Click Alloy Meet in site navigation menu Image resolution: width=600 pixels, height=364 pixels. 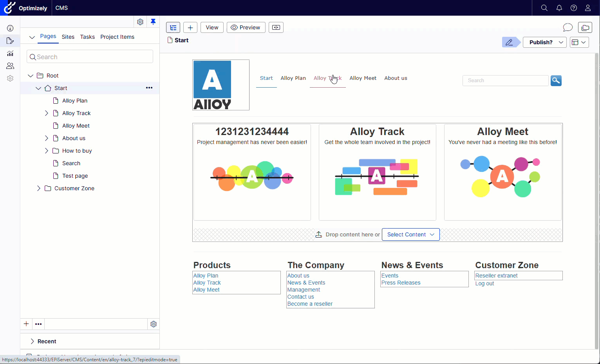pyautogui.click(x=363, y=78)
